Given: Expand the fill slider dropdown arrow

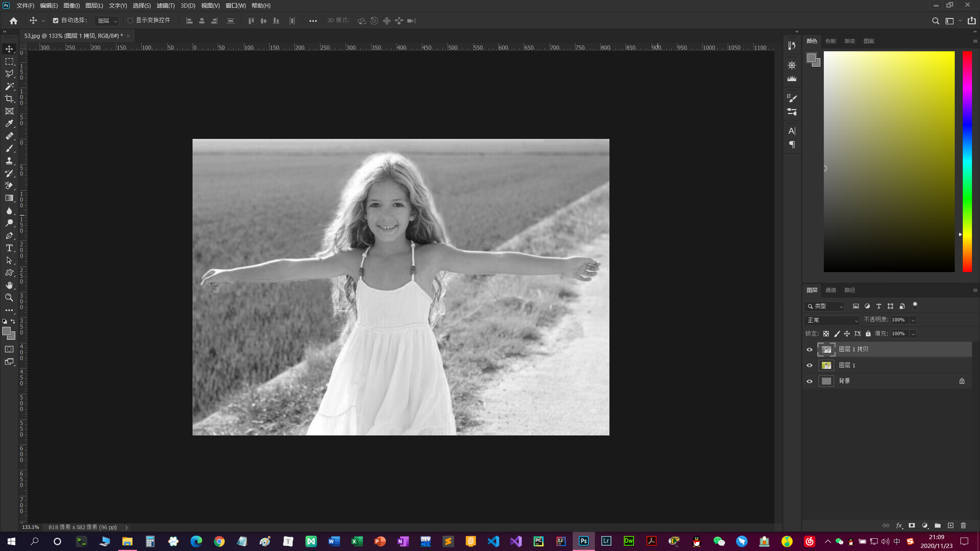Looking at the screenshot, I should [913, 334].
